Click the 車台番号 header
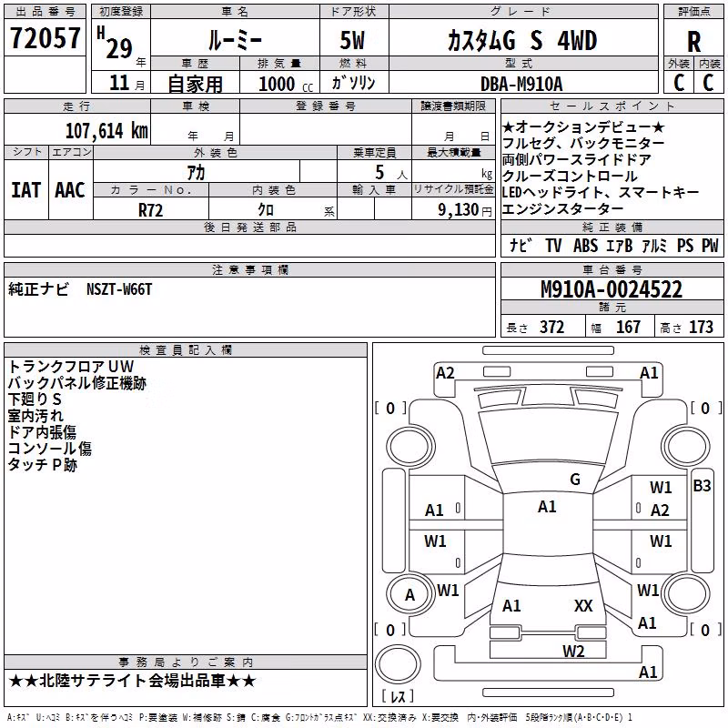 [612, 269]
